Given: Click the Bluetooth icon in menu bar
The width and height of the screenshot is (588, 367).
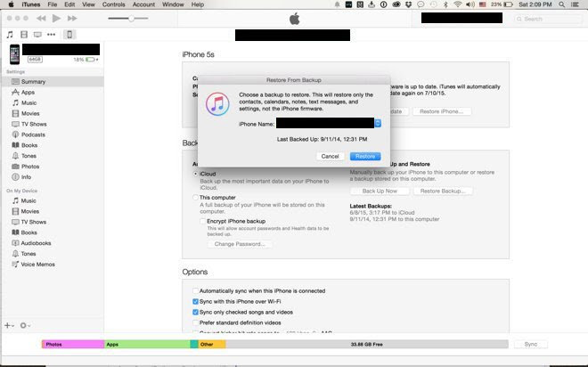Looking at the screenshot, I should [x=445, y=4].
